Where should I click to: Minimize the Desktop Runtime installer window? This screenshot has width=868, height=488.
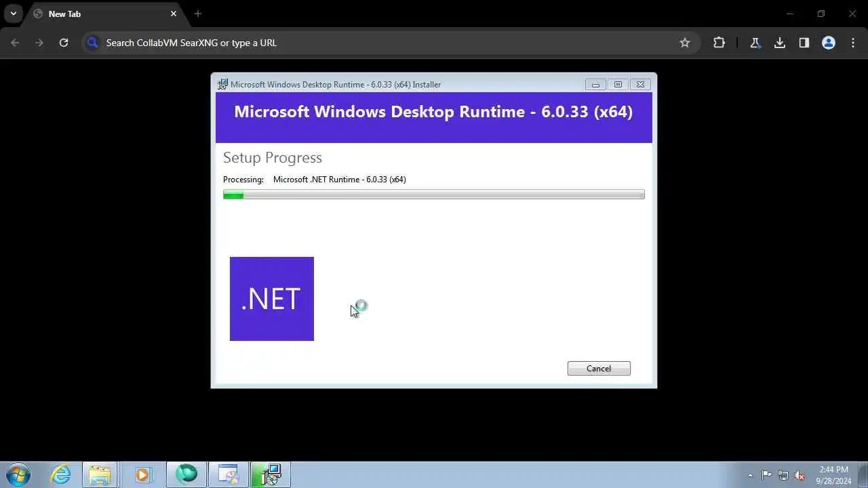point(595,85)
